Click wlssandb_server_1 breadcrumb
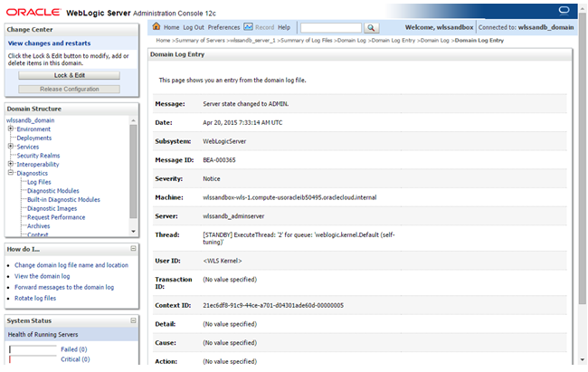Viewport: 588px width, 372px height. pos(252,41)
